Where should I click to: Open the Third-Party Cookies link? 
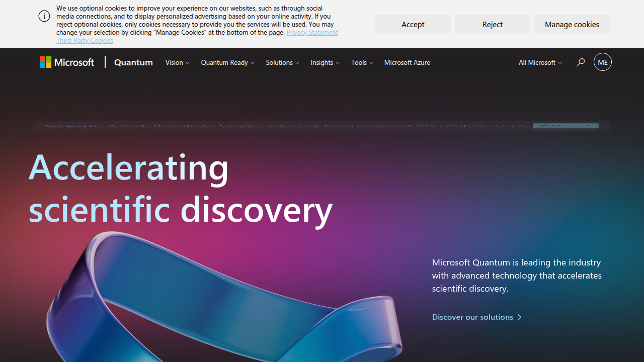coord(85,40)
